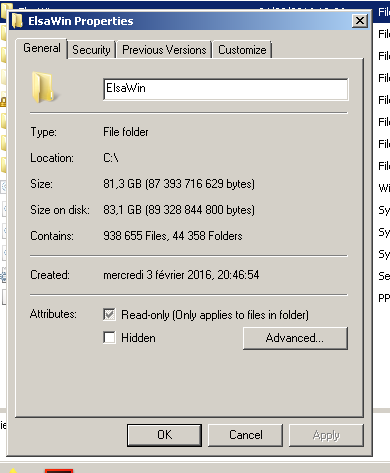Confirm the dialog with OK
This screenshot has width=390, height=473.
pos(164,435)
